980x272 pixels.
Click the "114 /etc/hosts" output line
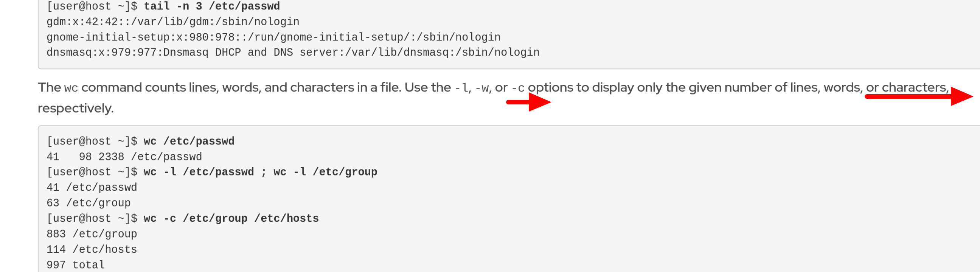[92, 250]
